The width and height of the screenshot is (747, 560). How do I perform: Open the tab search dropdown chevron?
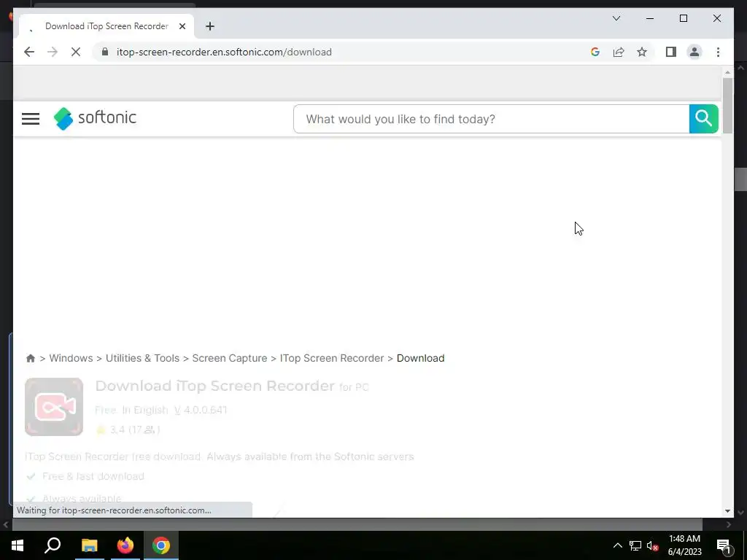coord(616,18)
